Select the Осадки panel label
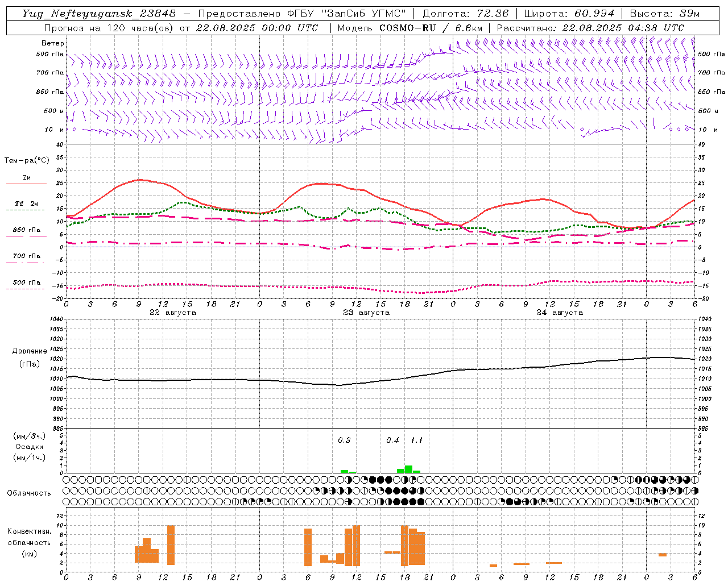728x582 pixels. coord(29,447)
